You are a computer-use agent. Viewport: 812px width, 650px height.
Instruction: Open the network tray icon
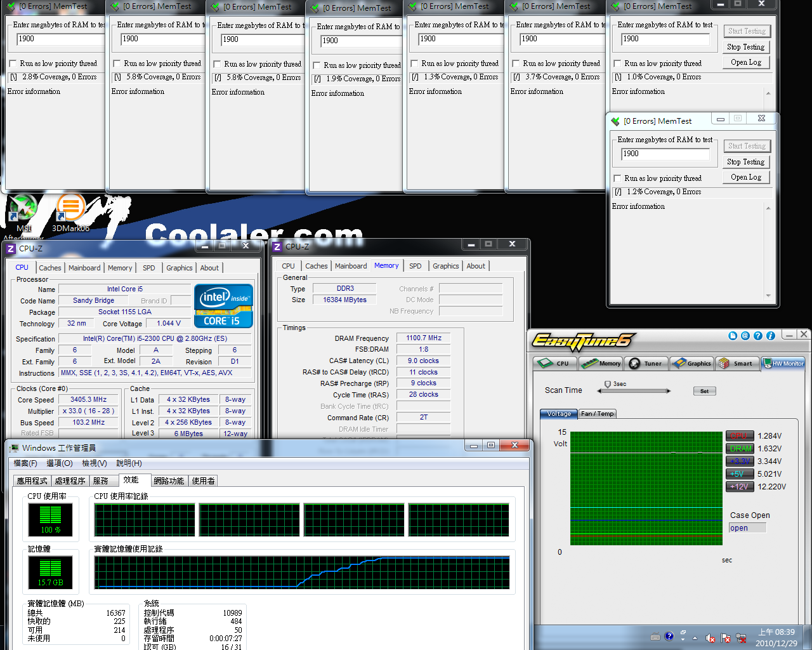(740, 638)
